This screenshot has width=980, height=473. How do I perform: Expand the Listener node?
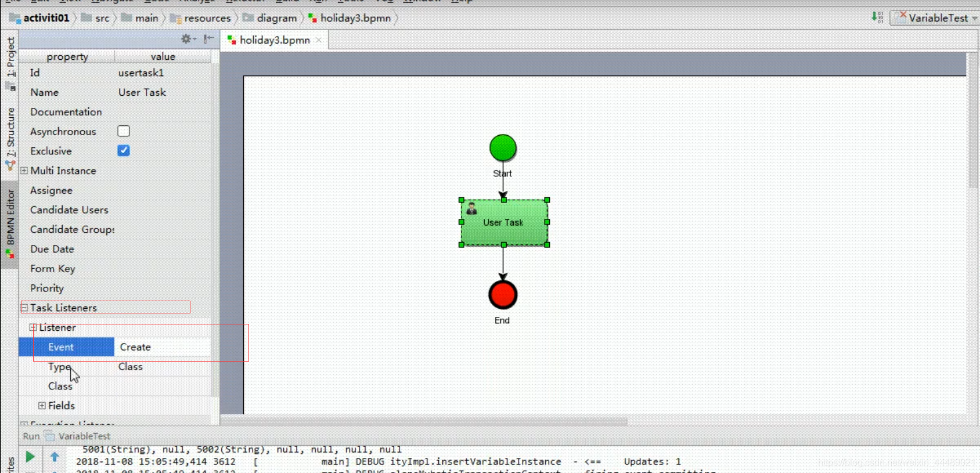pos(33,327)
